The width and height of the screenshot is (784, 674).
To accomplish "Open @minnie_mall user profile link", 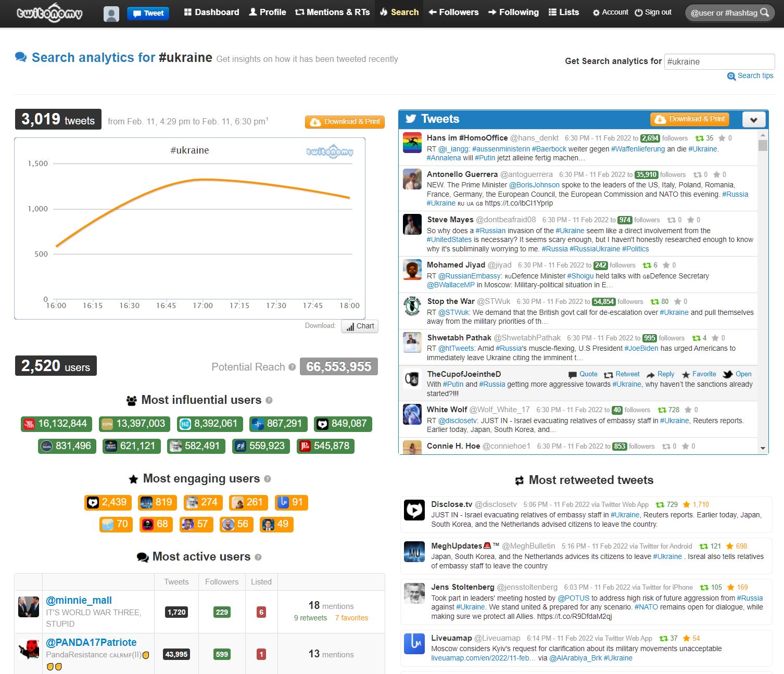I will pyautogui.click(x=79, y=601).
